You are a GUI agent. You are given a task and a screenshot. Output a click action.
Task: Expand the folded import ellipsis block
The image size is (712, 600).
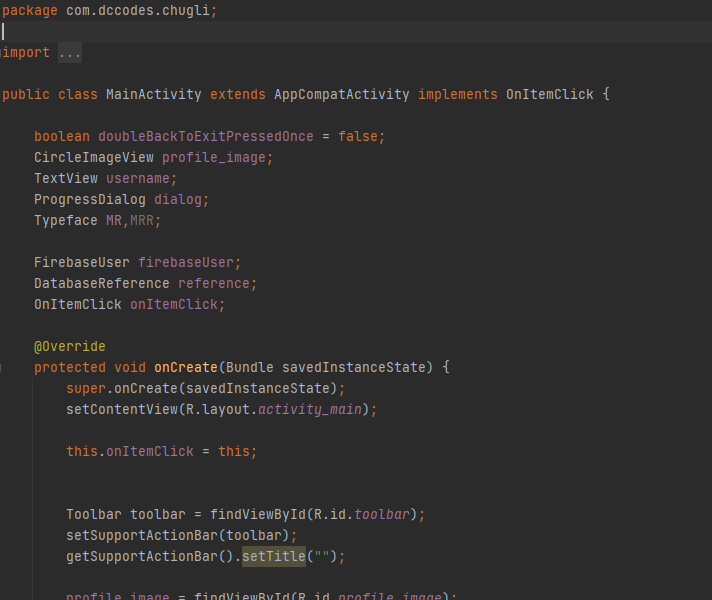70,53
